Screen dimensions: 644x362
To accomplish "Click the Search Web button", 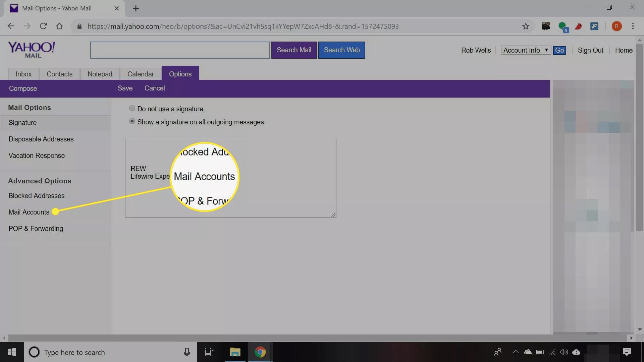I will (x=342, y=50).
